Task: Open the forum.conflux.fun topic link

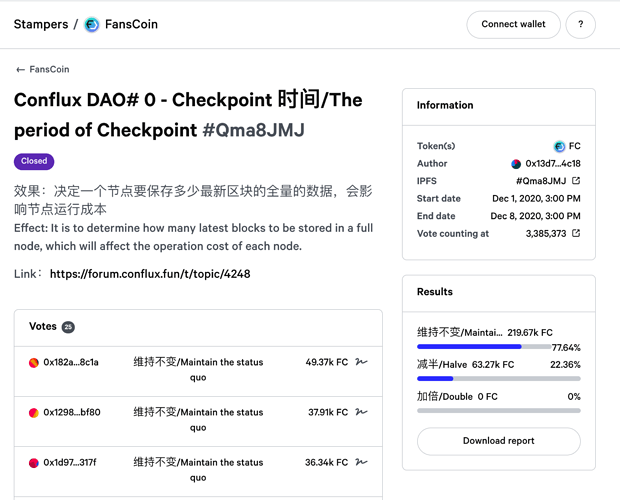Action: click(150, 274)
